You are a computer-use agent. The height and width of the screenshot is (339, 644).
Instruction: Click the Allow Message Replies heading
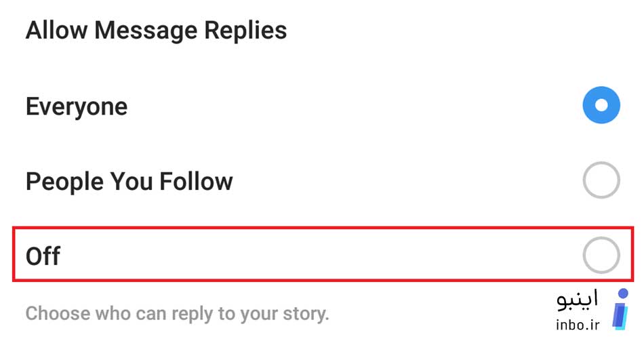[x=156, y=31]
